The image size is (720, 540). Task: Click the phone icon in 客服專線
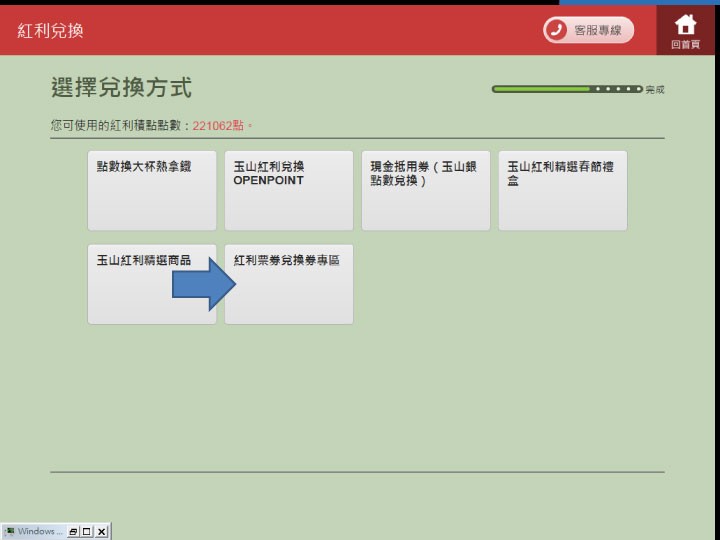[557, 30]
